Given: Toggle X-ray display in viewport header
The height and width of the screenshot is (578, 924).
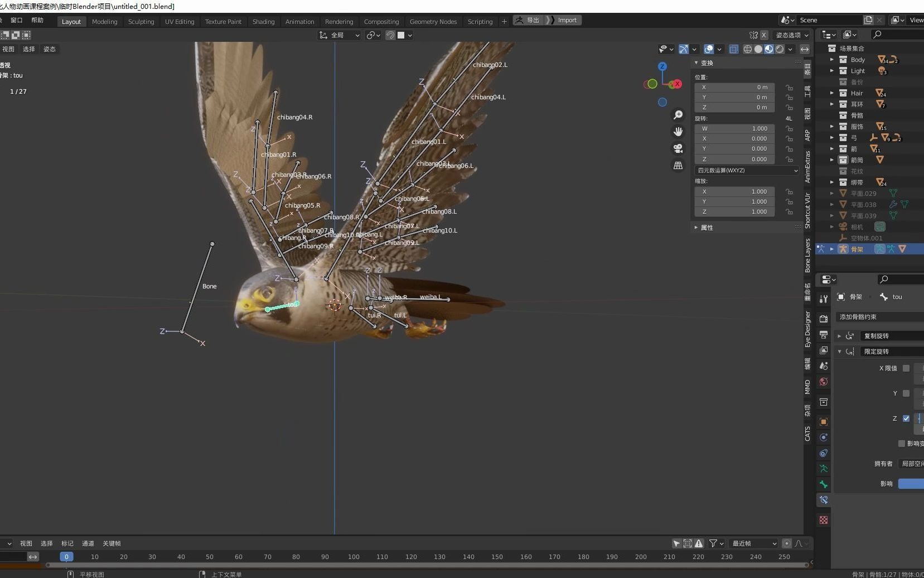Looking at the screenshot, I should pos(734,49).
